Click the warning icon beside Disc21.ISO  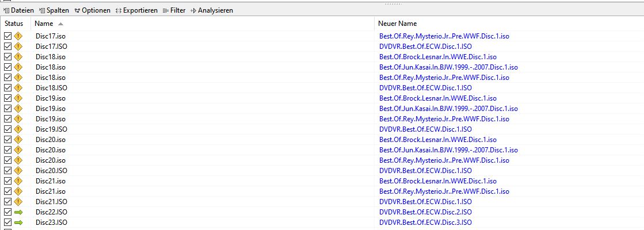pyautogui.click(x=18, y=202)
